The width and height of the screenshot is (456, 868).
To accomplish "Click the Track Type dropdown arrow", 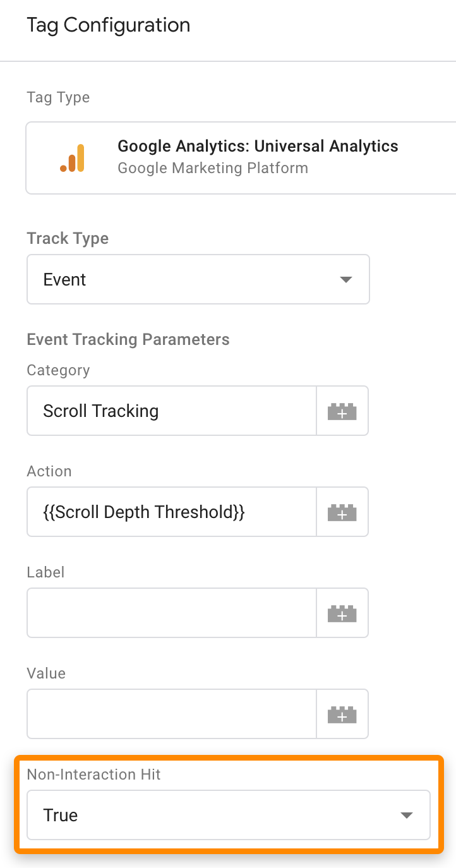I will tap(345, 279).
